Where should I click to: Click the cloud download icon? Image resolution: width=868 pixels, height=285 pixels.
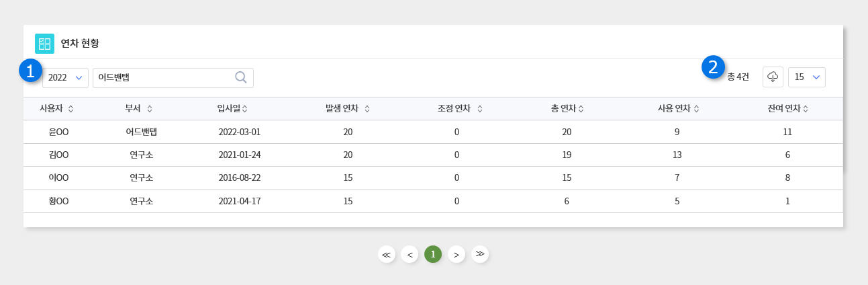coord(773,77)
